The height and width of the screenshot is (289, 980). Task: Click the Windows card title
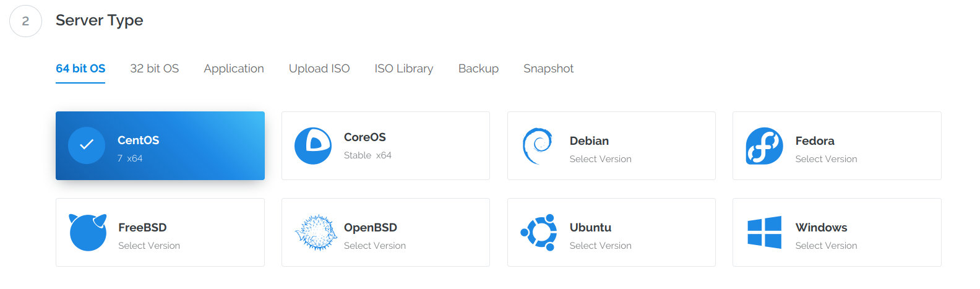(x=822, y=228)
